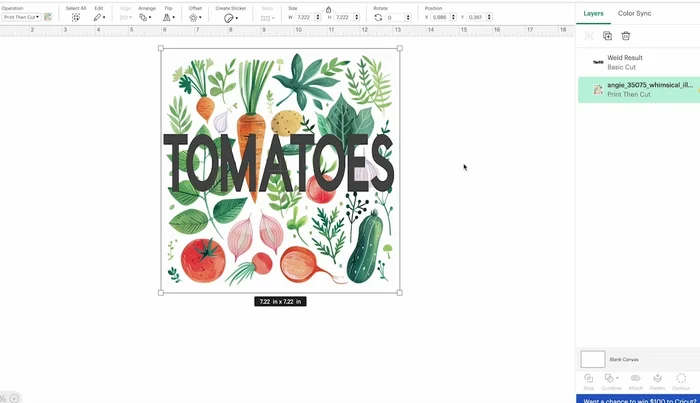This screenshot has width=700, height=403.
Task: Click the Position Y input field
Action: 476,17
